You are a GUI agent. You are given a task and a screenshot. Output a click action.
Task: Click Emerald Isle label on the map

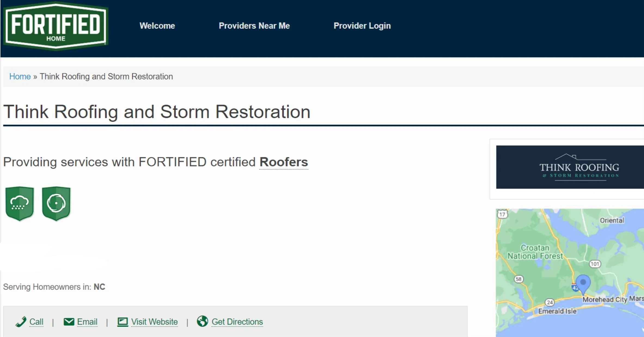pos(557,311)
